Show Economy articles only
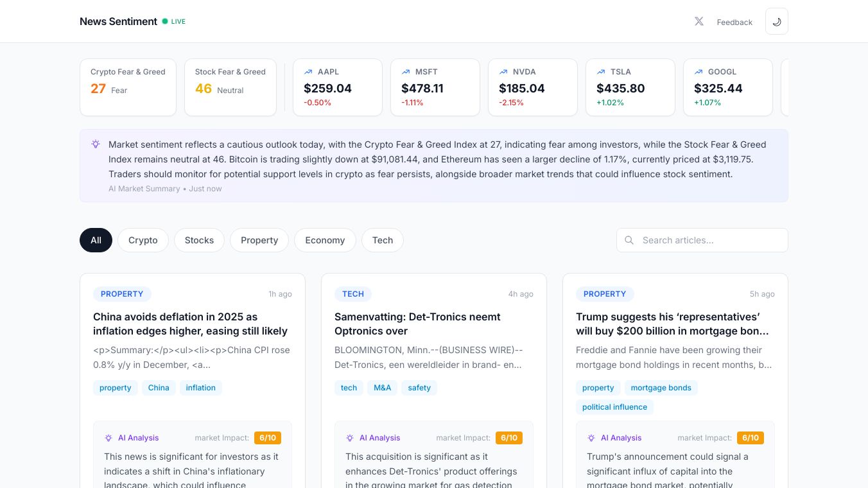The image size is (868, 488). coord(325,240)
